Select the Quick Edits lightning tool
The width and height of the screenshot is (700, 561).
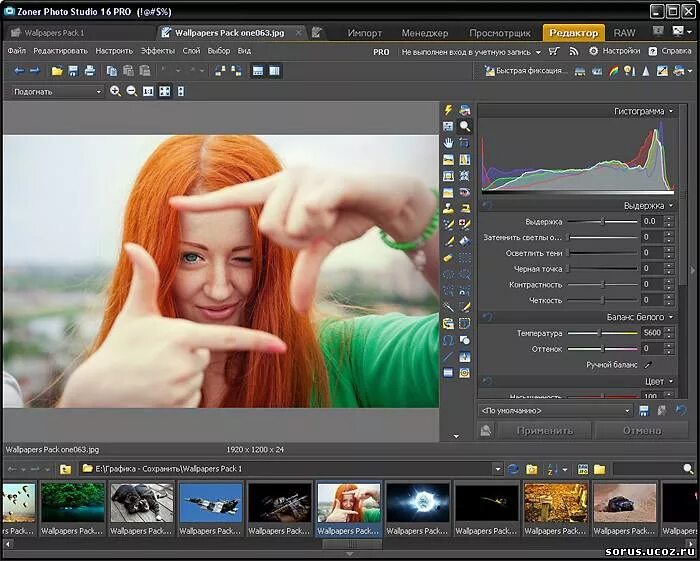coord(449,111)
